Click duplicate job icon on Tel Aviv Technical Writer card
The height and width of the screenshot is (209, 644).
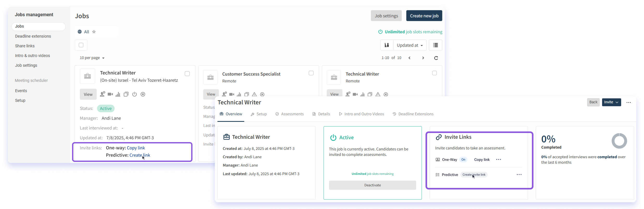click(x=126, y=94)
